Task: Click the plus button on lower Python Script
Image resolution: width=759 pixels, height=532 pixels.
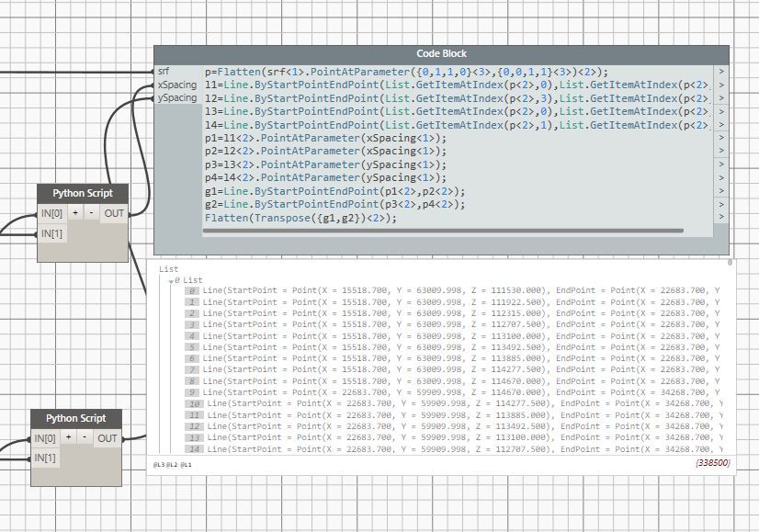Action: click(x=70, y=438)
